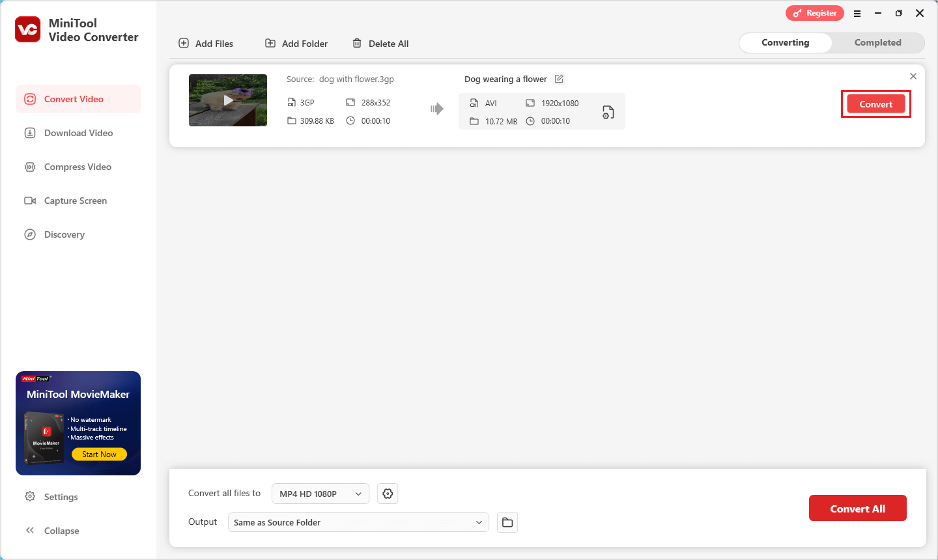The image size is (938, 560).
Task: Switch to the Completed tab
Action: tap(878, 42)
